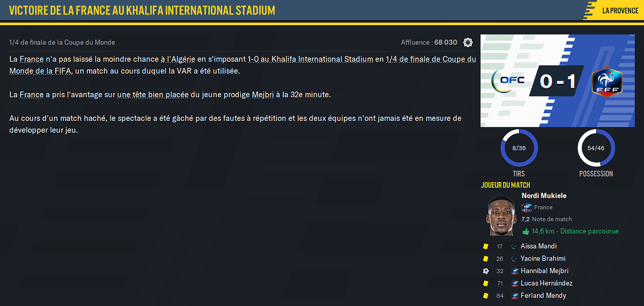Open the settings gear next to attendance
The width and height of the screenshot is (644, 306).
click(x=468, y=42)
